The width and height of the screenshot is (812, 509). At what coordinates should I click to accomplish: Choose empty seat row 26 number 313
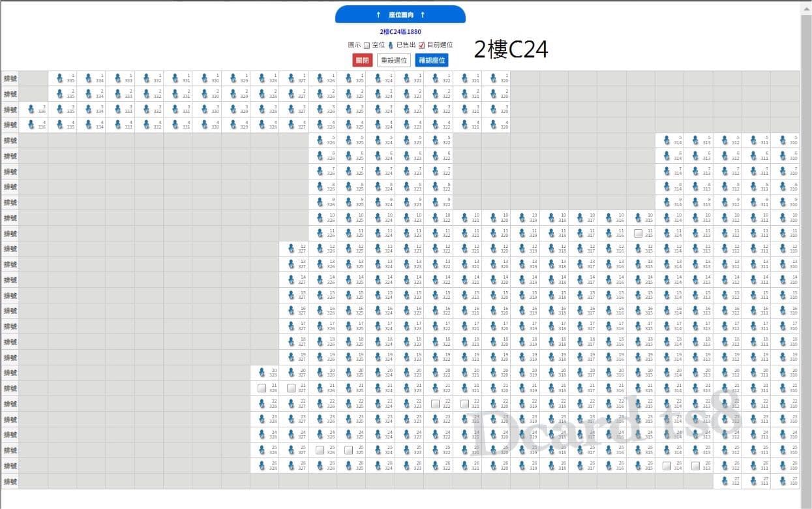pos(695,466)
